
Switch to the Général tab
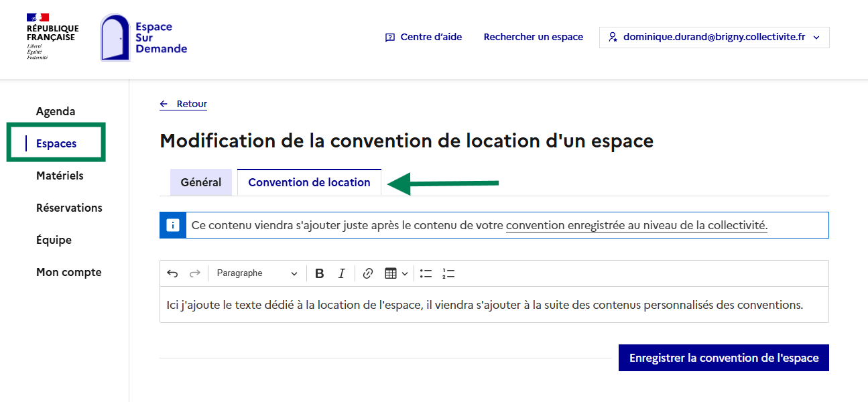pyautogui.click(x=201, y=182)
